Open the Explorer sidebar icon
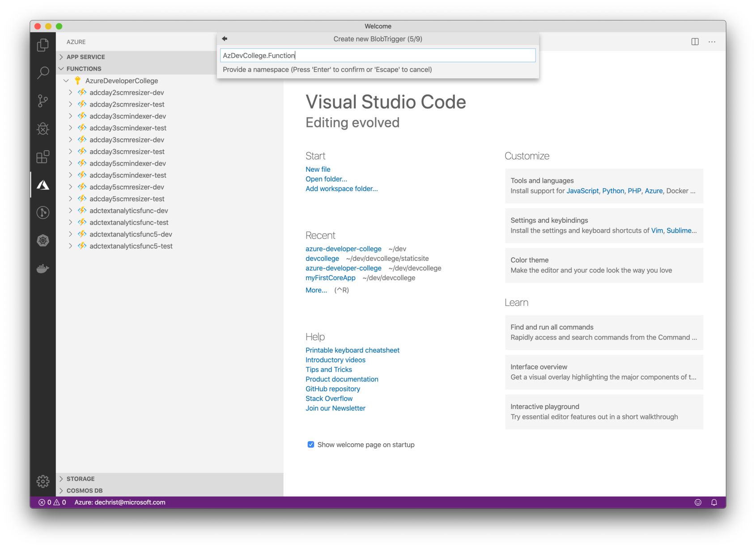 click(x=42, y=45)
